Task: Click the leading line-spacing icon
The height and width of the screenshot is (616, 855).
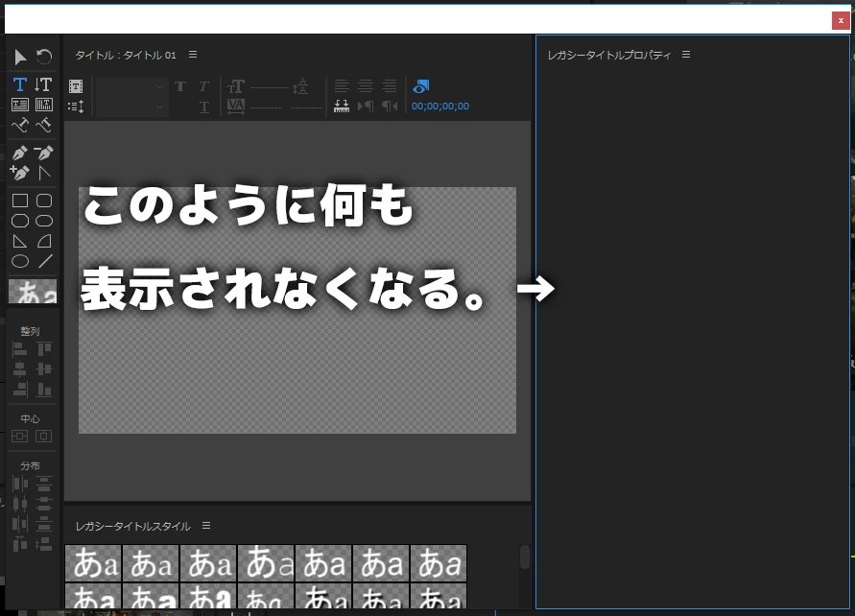Action: tap(300, 86)
